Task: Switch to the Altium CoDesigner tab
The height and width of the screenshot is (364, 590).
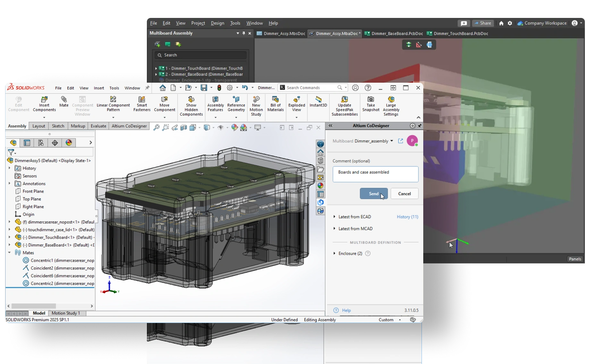Action: point(129,126)
